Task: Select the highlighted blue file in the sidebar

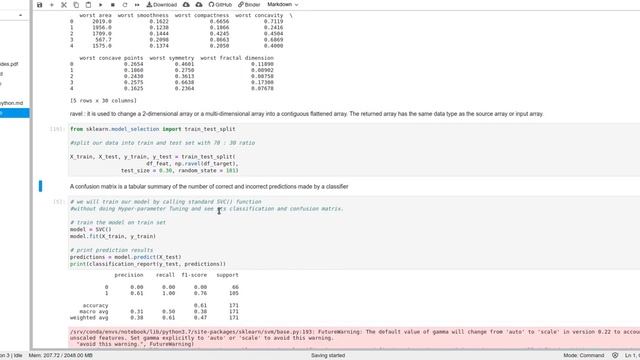Action: pyautogui.click(x=15, y=113)
